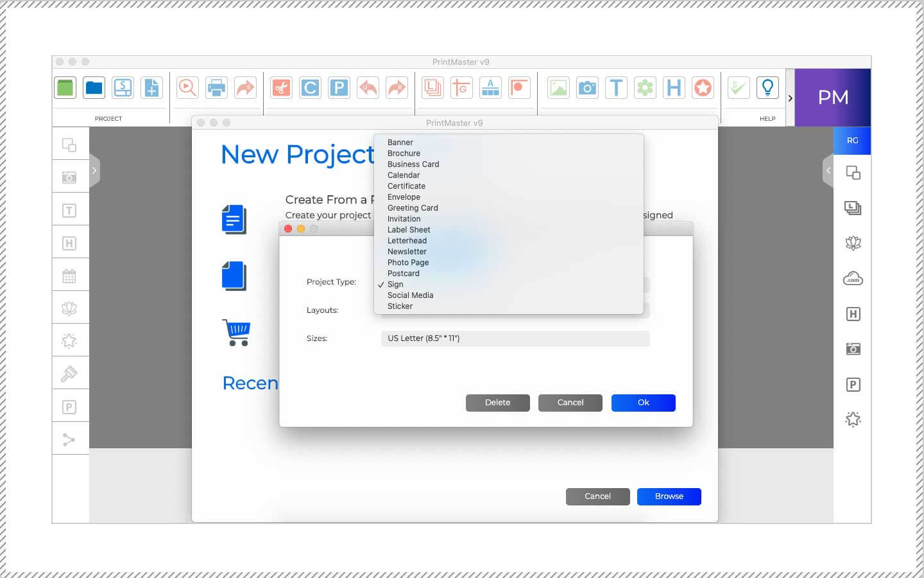Expand toolbar with right chevron arrow
The image size is (924, 578).
coord(790,98)
